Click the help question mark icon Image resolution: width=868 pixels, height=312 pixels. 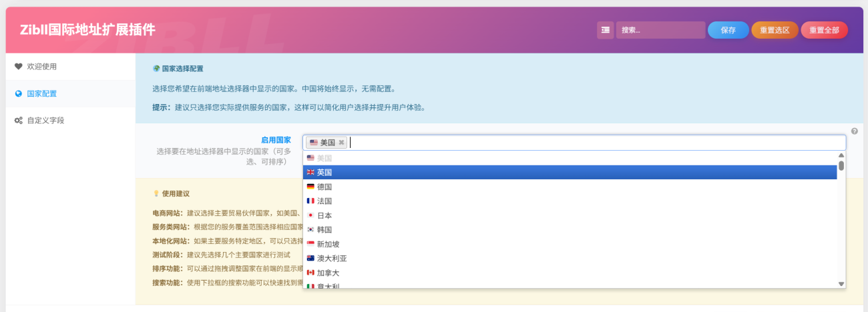pyautogui.click(x=854, y=131)
